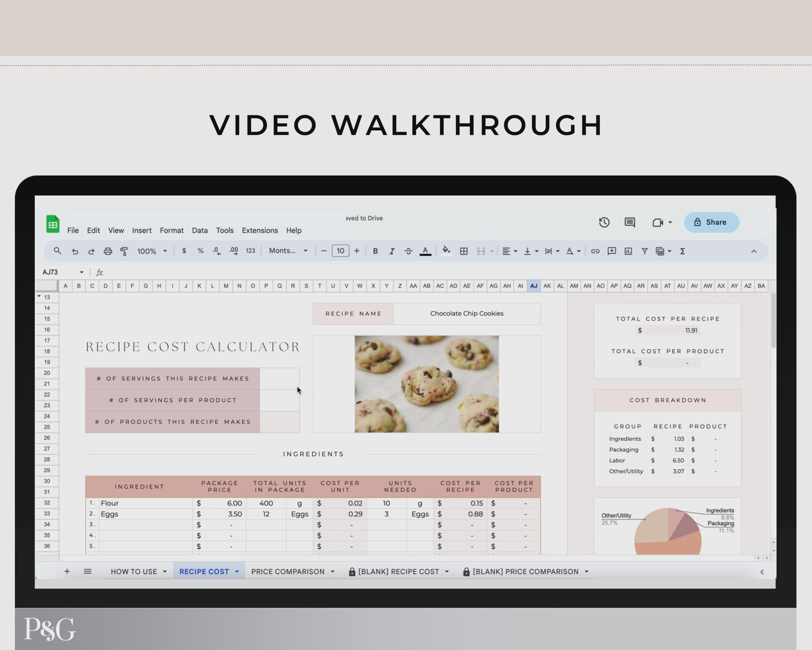Open the name box cell dropdown
The width and height of the screenshot is (812, 650).
point(81,272)
